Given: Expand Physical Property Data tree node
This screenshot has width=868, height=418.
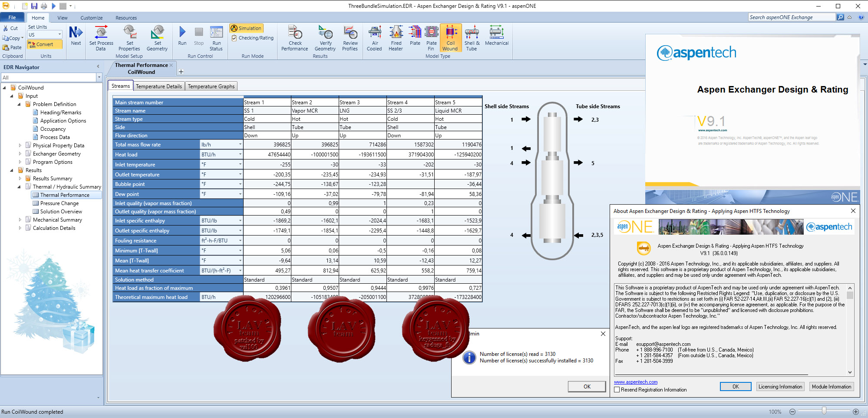Looking at the screenshot, I should click(20, 146).
